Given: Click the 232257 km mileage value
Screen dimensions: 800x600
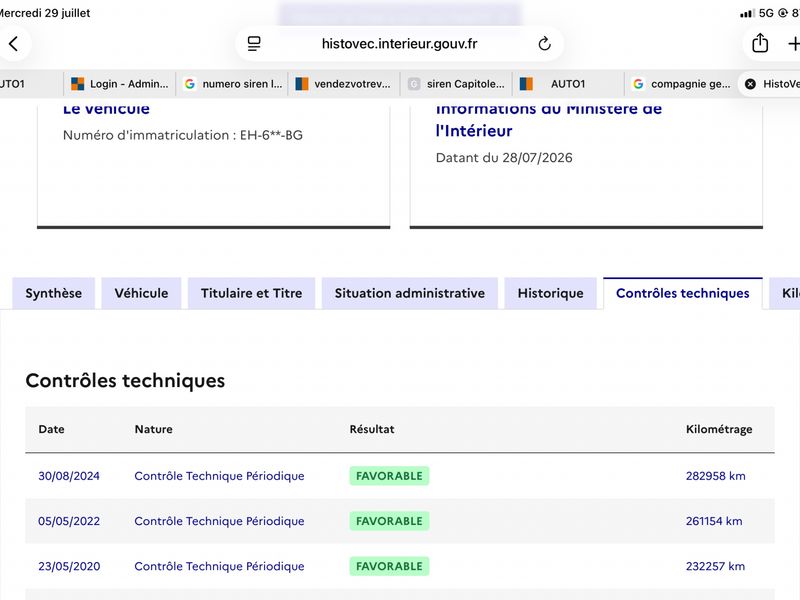Looking at the screenshot, I should pos(715,566).
